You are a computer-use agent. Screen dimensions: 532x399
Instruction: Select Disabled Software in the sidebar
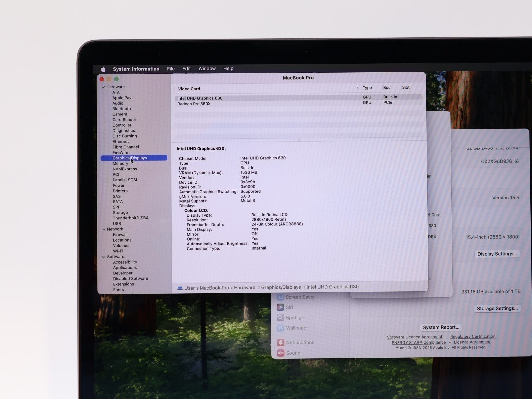tap(130, 279)
